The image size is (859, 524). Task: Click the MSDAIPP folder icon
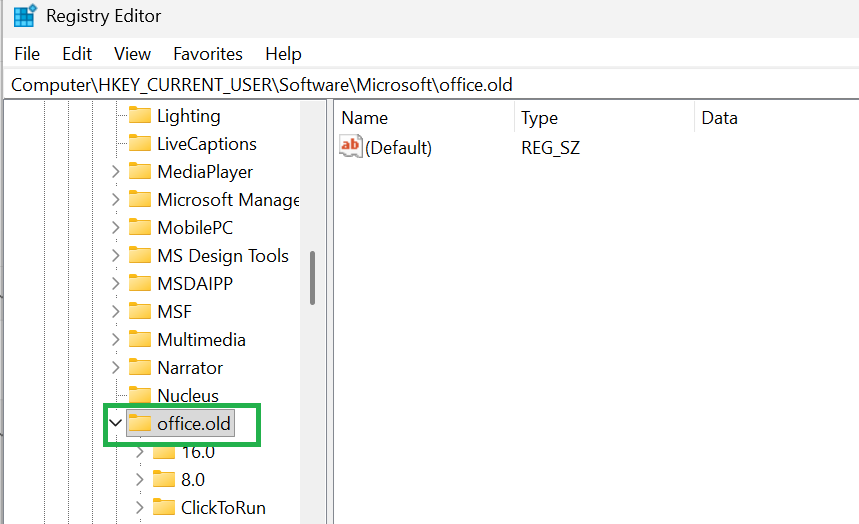pos(140,283)
